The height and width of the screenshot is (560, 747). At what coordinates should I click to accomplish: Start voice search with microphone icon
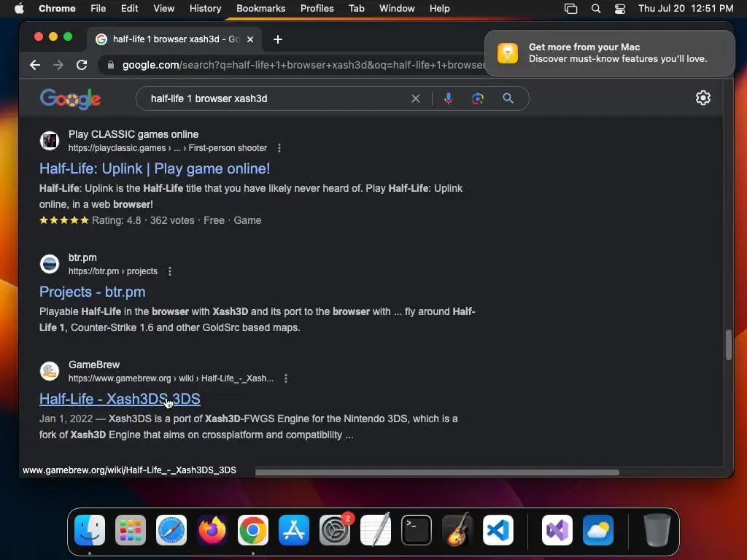[449, 98]
